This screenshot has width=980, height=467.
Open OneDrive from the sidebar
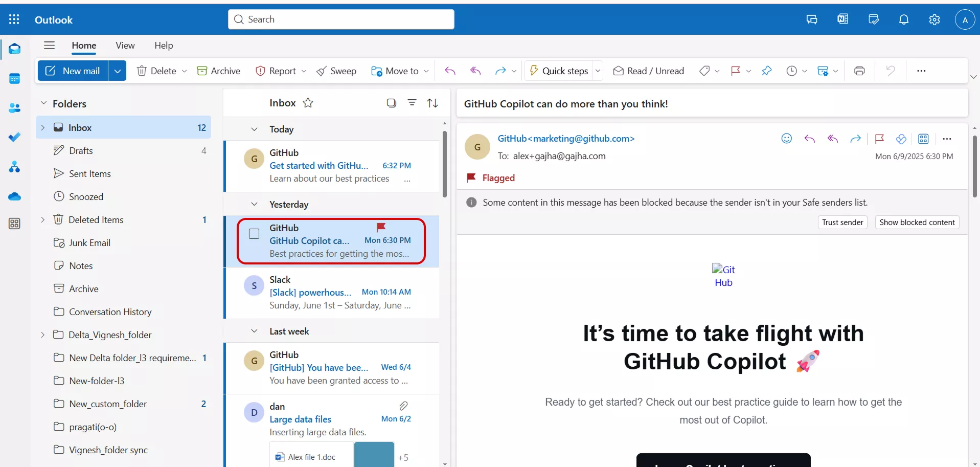(x=14, y=196)
